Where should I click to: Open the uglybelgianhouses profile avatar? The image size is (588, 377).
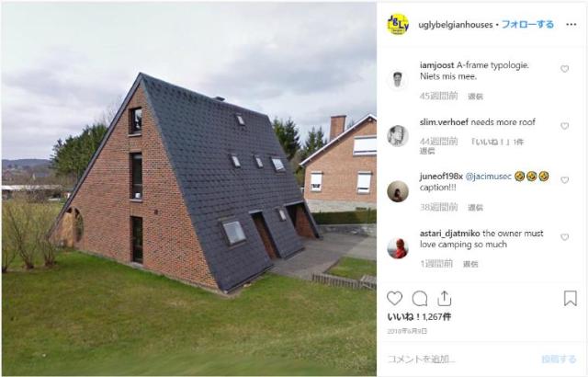pyautogui.click(x=398, y=25)
